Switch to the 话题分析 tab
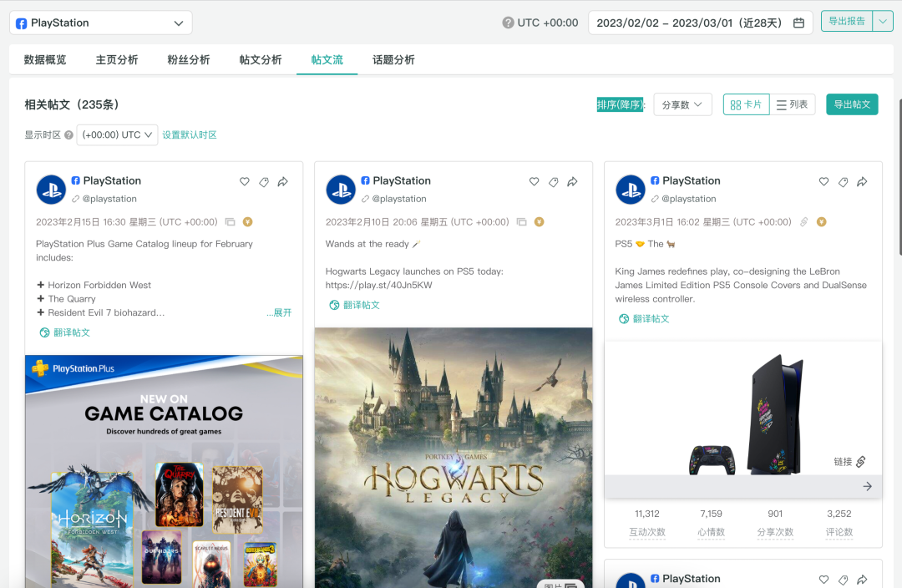902x588 pixels. [393, 59]
